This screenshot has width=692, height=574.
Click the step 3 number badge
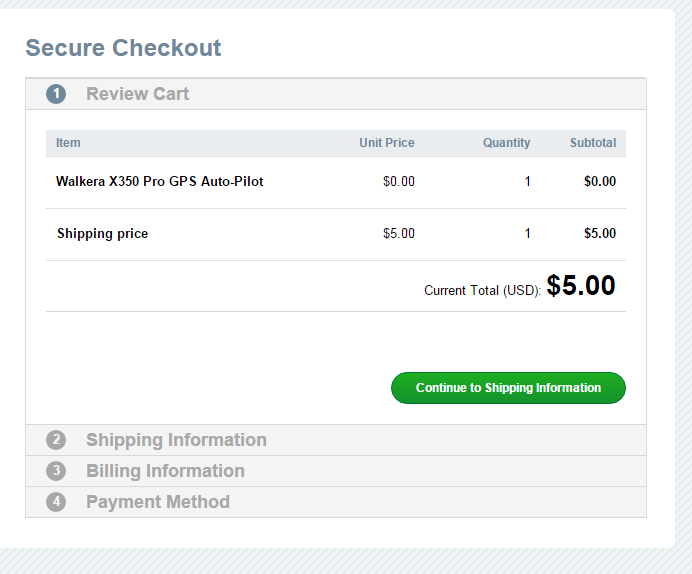[56, 471]
